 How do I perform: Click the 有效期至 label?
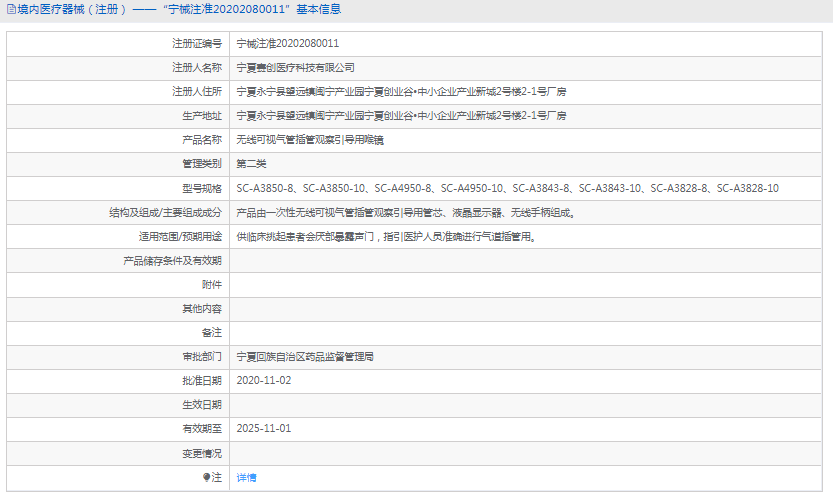[202, 428]
